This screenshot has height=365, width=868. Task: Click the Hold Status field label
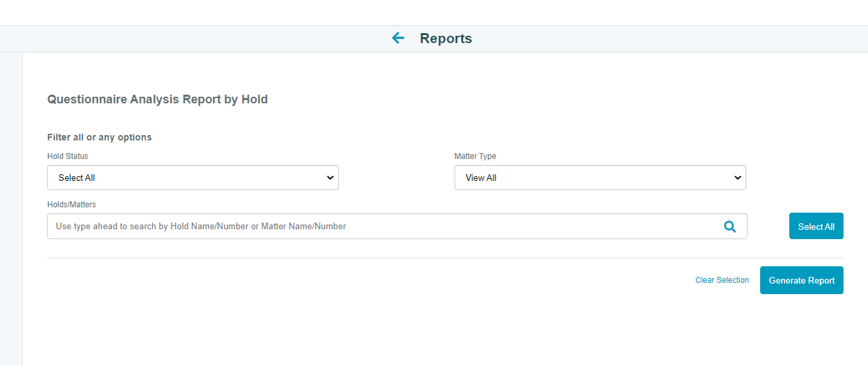[x=67, y=156]
